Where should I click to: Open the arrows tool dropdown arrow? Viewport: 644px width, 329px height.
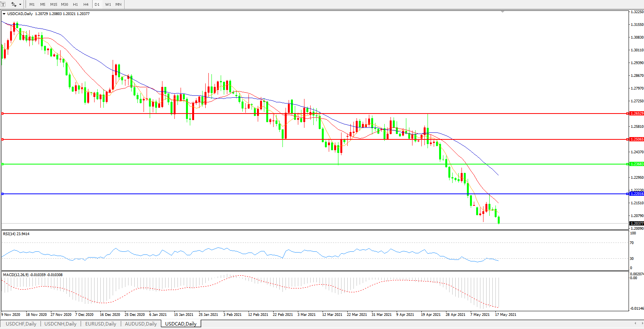point(20,5)
